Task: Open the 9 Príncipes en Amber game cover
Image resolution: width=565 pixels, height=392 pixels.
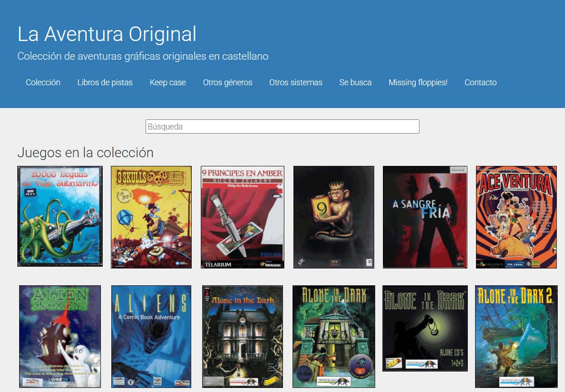Action: (242, 217)
